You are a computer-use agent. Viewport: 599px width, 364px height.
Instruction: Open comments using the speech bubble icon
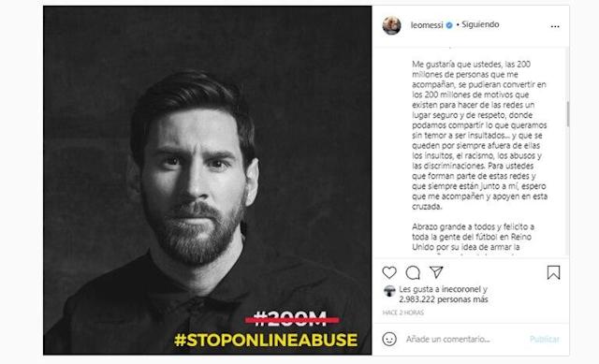(413, 272)
